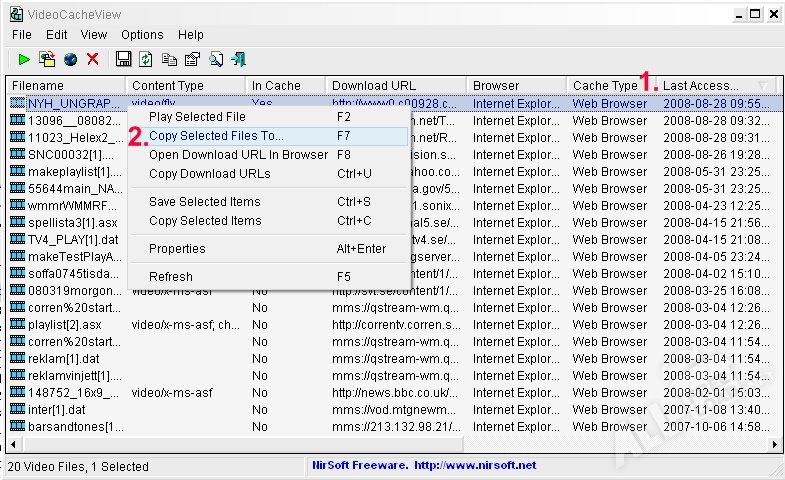Open the View menu
This screenshot has height=480, width=785.
tap(94, 35)
